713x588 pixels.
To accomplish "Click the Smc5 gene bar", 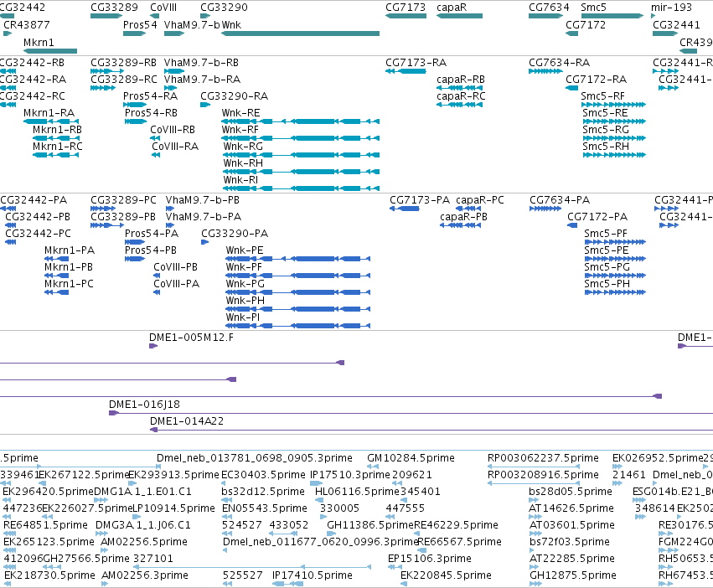I will [612, 16].
